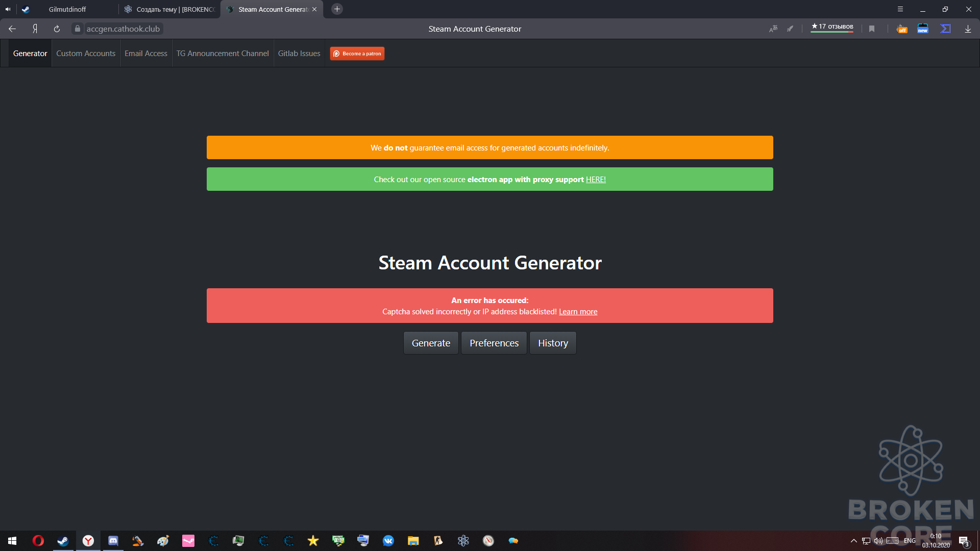Open Steam from the taskbar
This screenshot has width=980, height=551.
pyautogui.click(x=63, y=541)
